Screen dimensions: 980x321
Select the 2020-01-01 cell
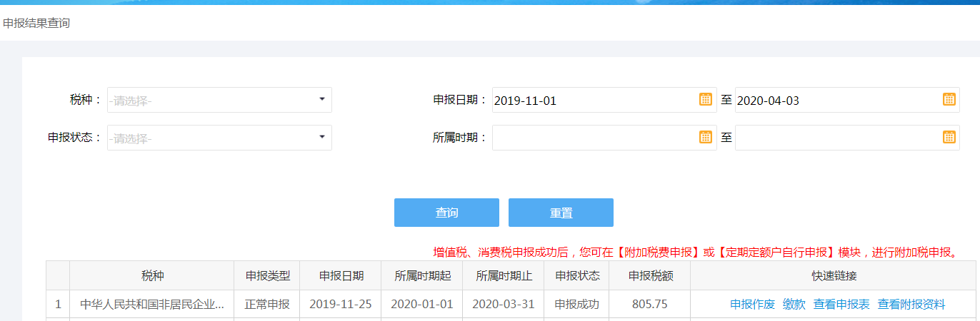point(422,305)
